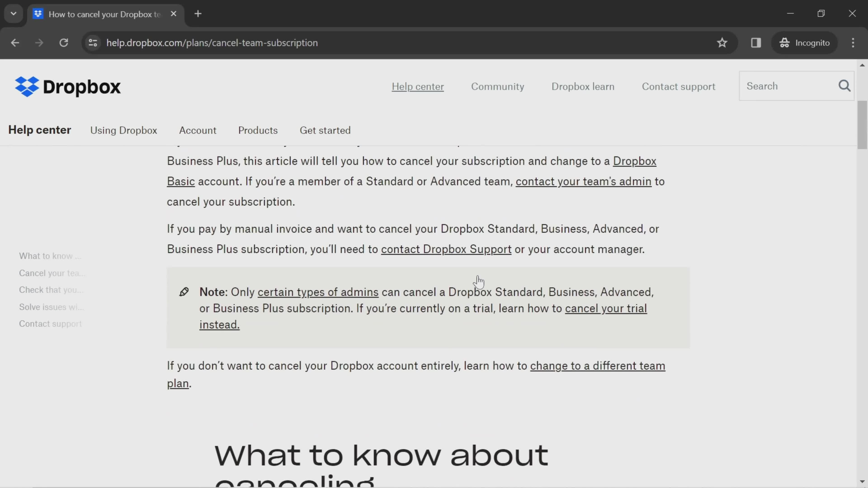This screenshot has width=868, height=488.
Task: Click the scrollbar down arrow
Action: pyautogui.click(x=862, y=482)
